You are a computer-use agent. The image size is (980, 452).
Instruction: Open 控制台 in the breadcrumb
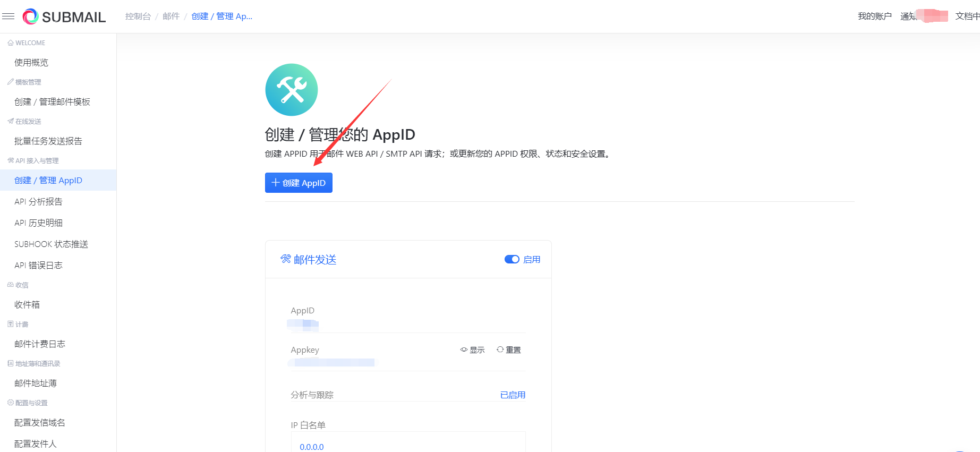[x=138, y=16]
